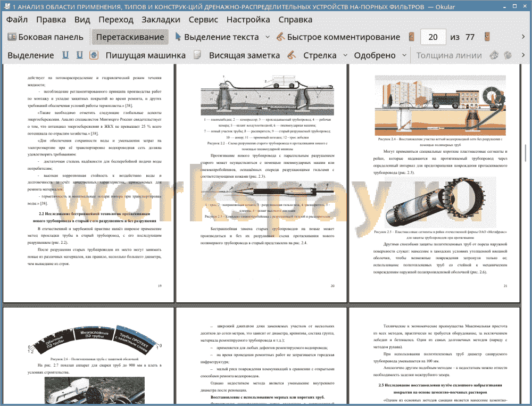Maximize the Okular window

coord(514,6)
